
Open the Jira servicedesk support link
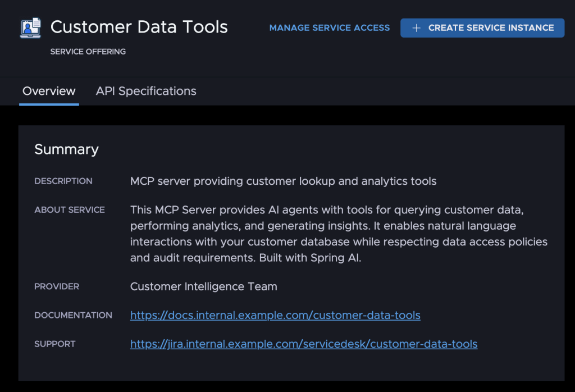304,344
